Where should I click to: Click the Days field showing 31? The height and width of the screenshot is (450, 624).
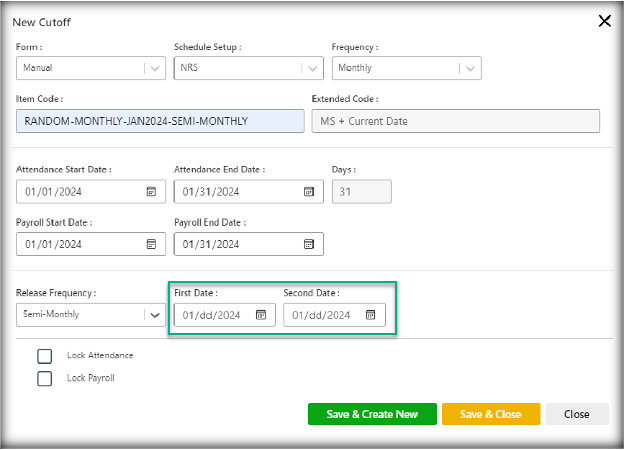[x=361, y=191]
